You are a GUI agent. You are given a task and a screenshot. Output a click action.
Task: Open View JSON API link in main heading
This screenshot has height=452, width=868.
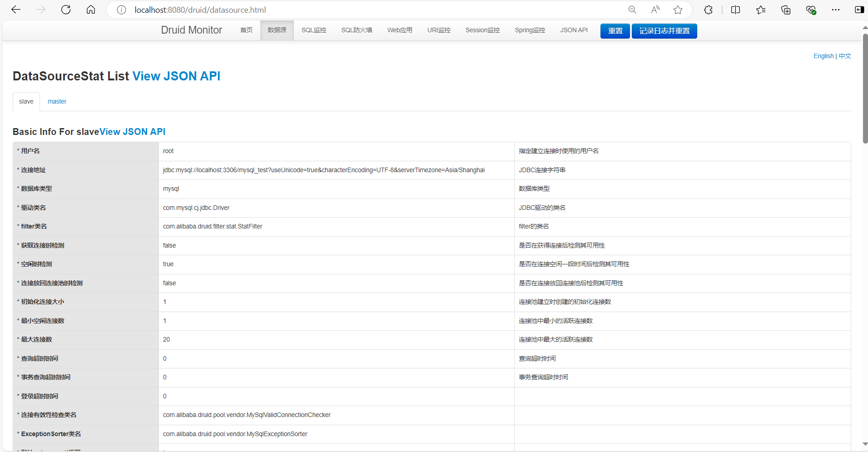[176, 76]
